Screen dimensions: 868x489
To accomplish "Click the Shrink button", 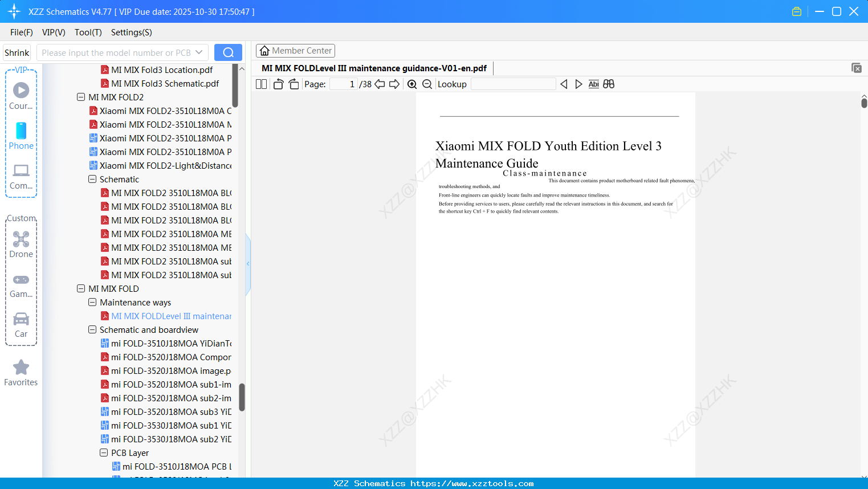I will tap(17, 52).
